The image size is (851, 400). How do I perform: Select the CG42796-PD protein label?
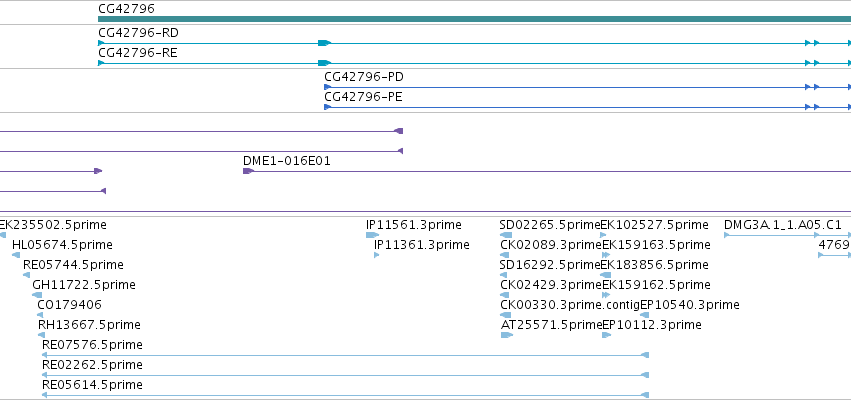[x=364, y=77]
